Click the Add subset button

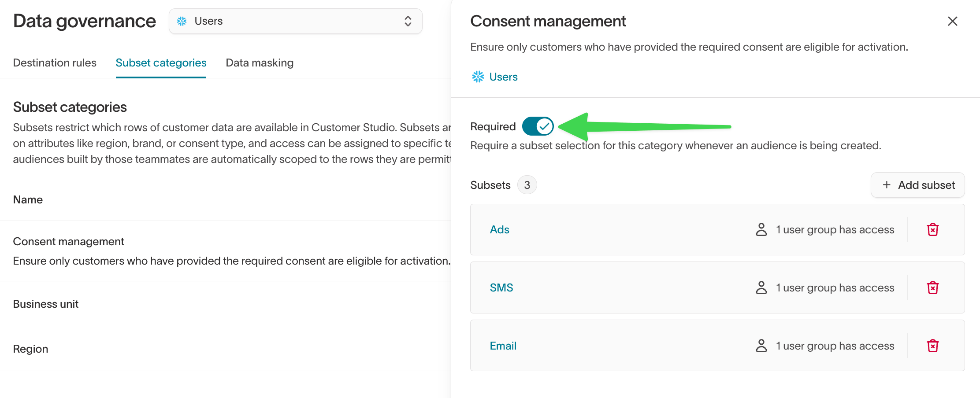point(918,185)
